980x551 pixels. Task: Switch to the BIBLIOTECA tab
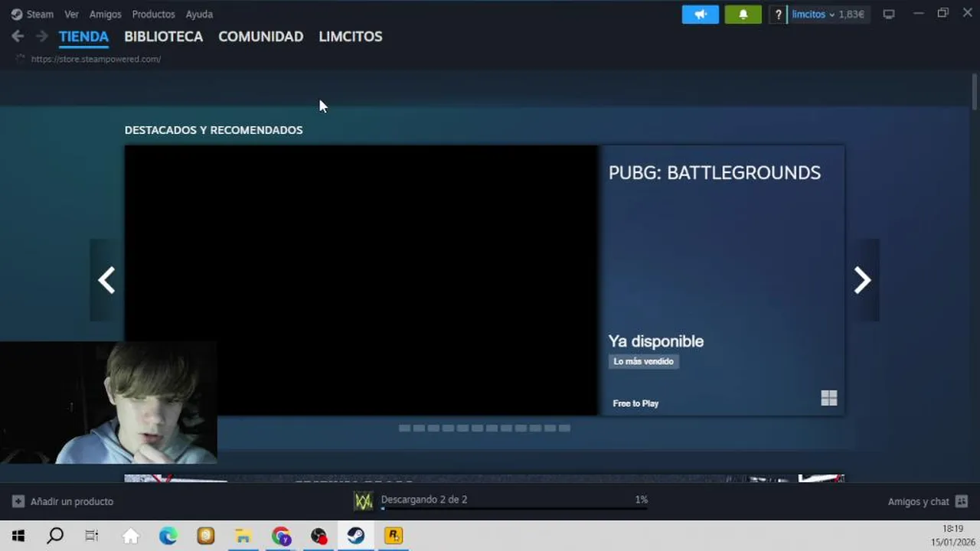164,37
